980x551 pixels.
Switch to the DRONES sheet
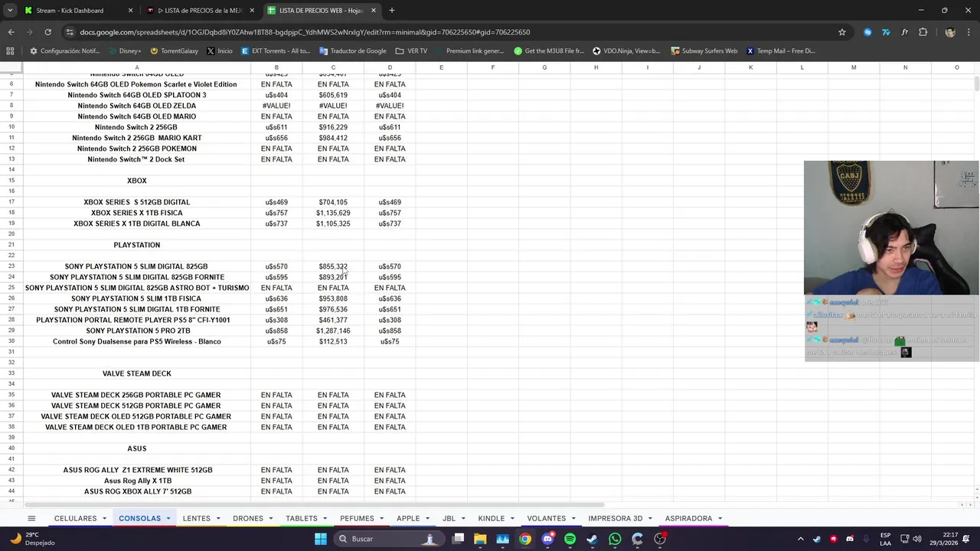tap(248, 518)
